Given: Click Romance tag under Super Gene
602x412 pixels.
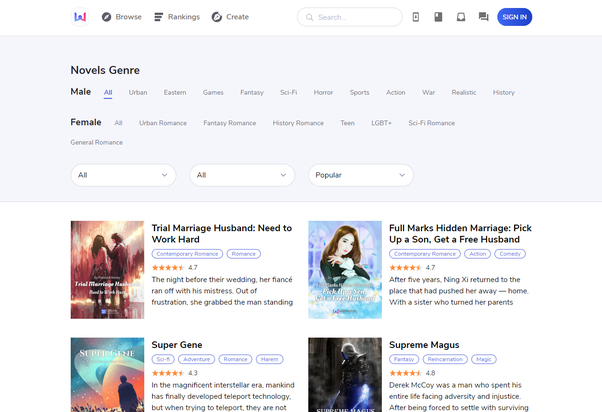Looking at the screenshot, I should tap(235, 359).
